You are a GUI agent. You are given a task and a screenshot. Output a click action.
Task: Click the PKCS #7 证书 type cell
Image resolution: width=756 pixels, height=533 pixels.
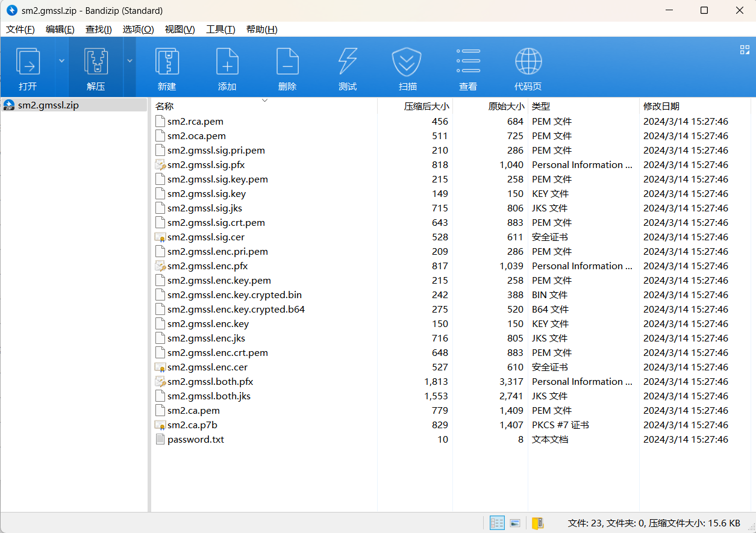(x=560, y=425)
